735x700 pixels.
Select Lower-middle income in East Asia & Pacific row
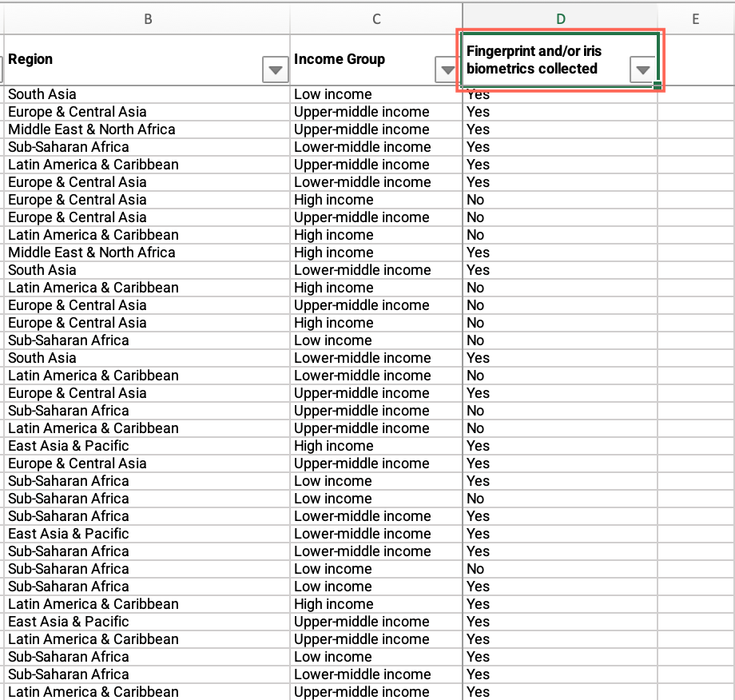376,534
